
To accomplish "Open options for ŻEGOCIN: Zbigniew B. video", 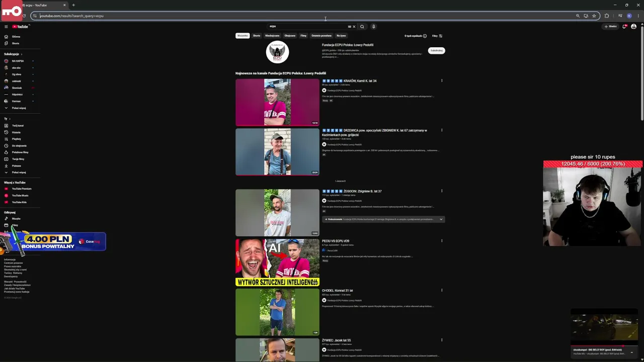I will tap(442, 191).
